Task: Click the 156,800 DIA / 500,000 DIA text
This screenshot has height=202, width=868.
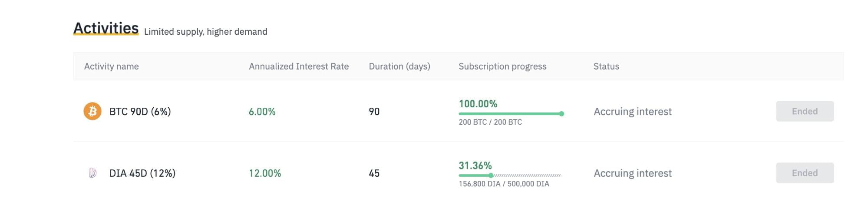Action: coord(504,184)
